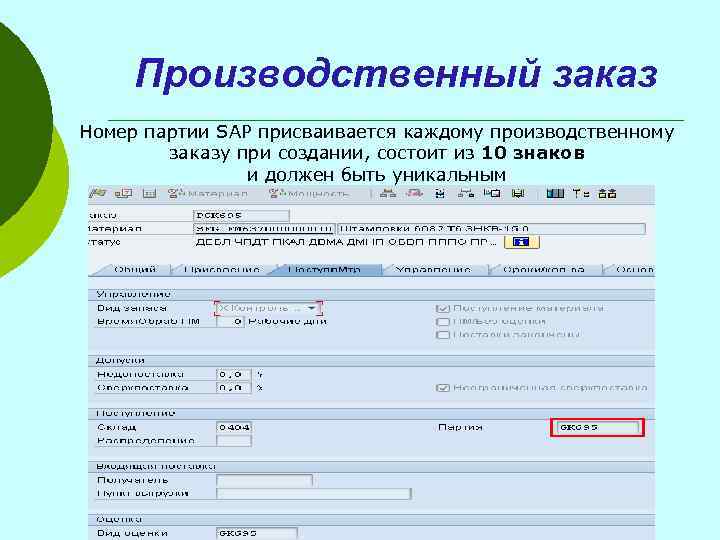Image resolution: width=720 pixels, height=540 pixels.
Task: Toggle the Поступление материала checkbox
Action: coord(442,309)
